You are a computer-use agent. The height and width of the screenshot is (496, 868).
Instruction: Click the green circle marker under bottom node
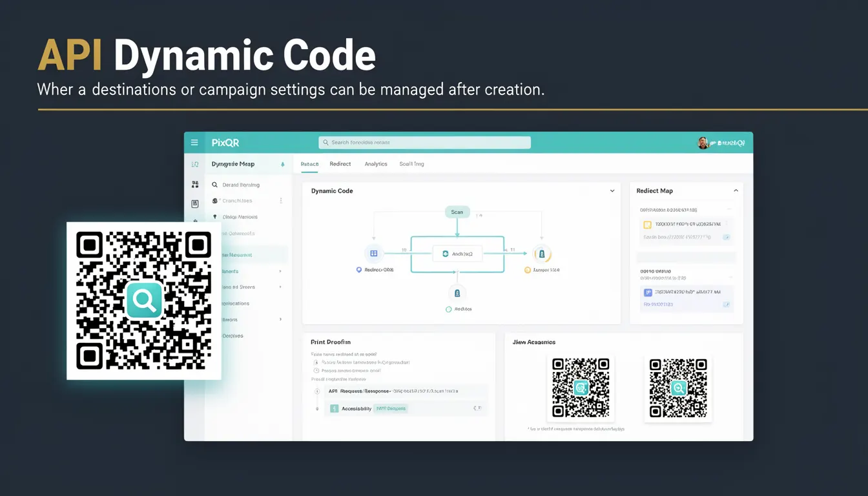pyautogui.click(x=449, y=309)
